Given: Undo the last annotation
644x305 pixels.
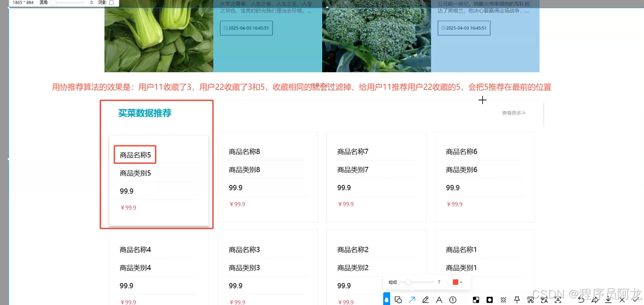Looking at the screenshot, I should point(581,299).
